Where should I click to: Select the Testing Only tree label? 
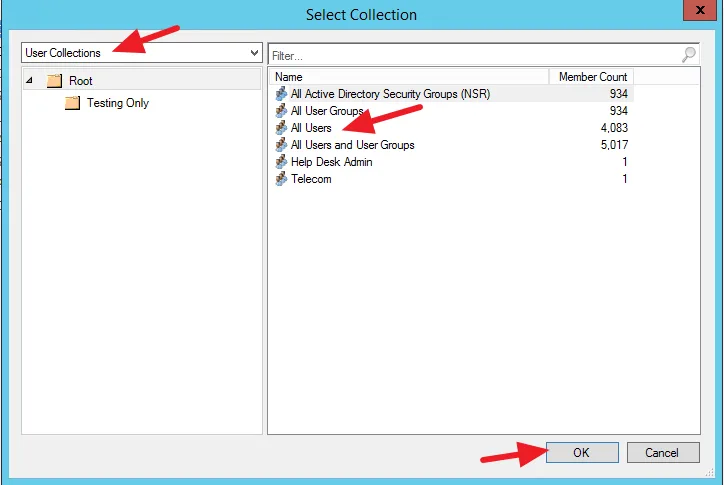(118, 103)
